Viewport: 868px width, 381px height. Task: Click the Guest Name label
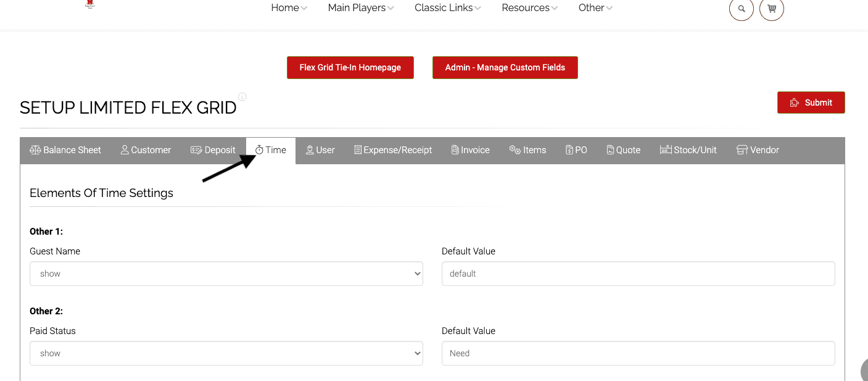tap(55, 251)
